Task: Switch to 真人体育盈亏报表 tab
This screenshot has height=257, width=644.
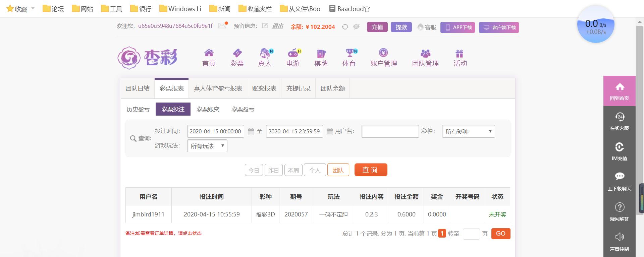Action: 218,88
